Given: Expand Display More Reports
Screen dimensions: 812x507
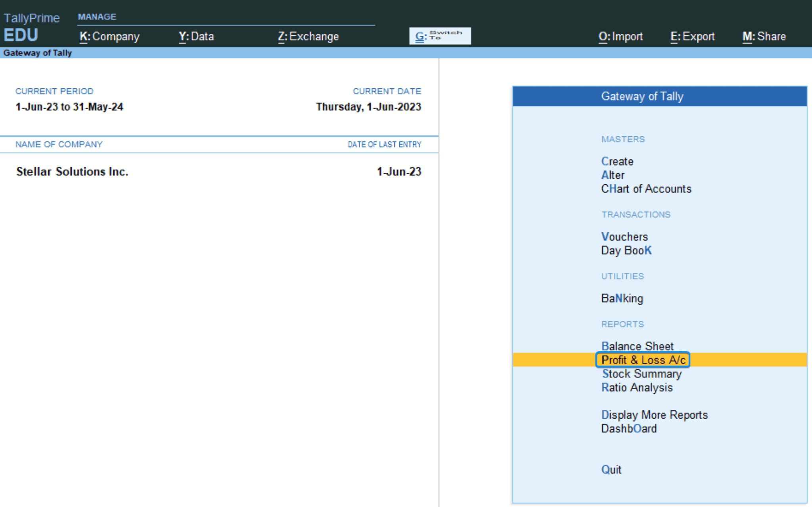Looking at the screenshot, I should (654, 415).
